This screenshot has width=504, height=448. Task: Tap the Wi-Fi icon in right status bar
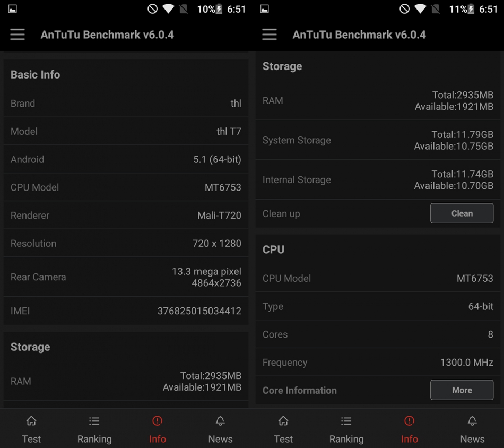point(420,8)
